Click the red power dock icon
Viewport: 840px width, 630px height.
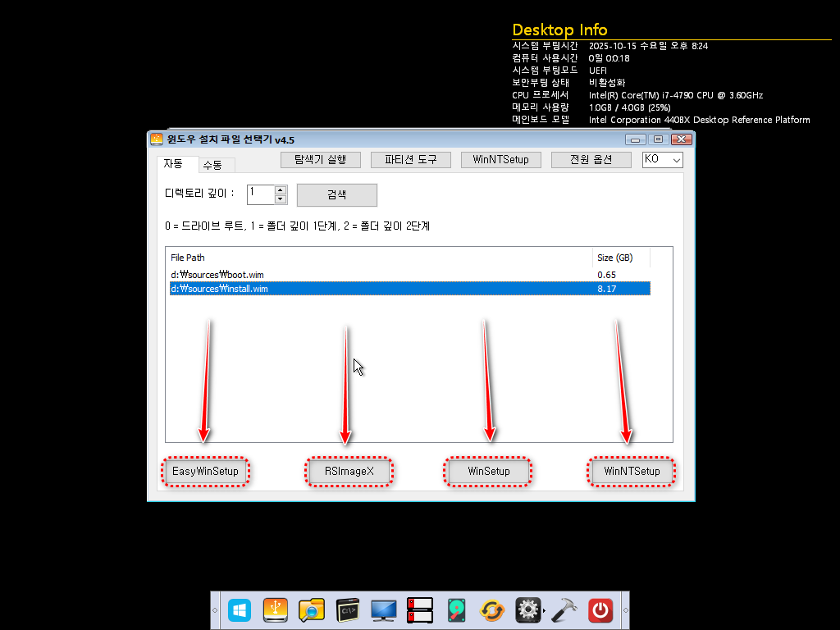600,610
